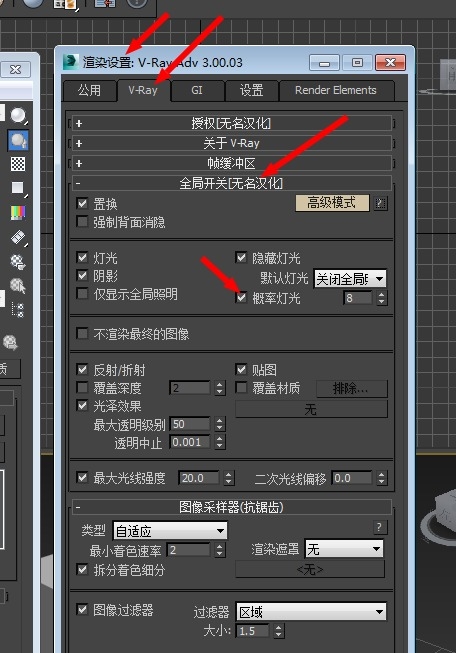Click the 无 override material button

(x=311, y=409)
